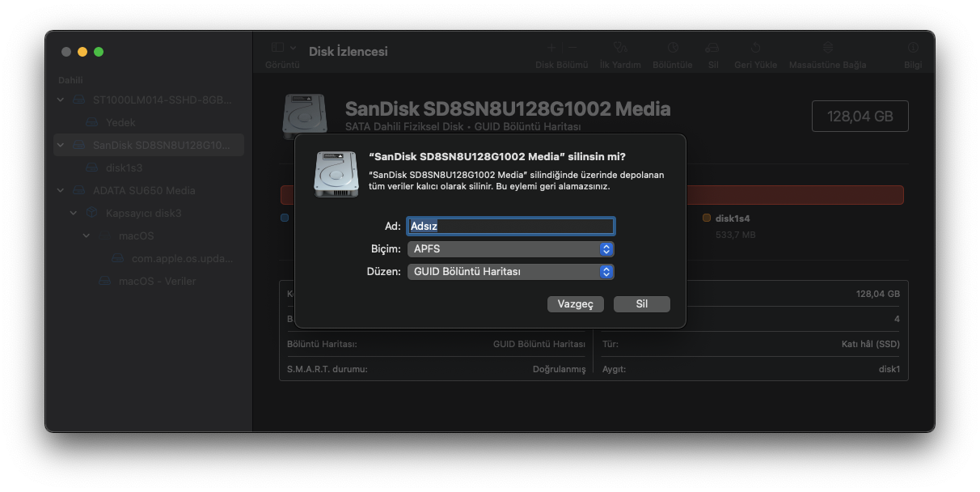
Task: Open the Görüntü view options chevron
Action: pyautogui.click(x=293, y=49)
